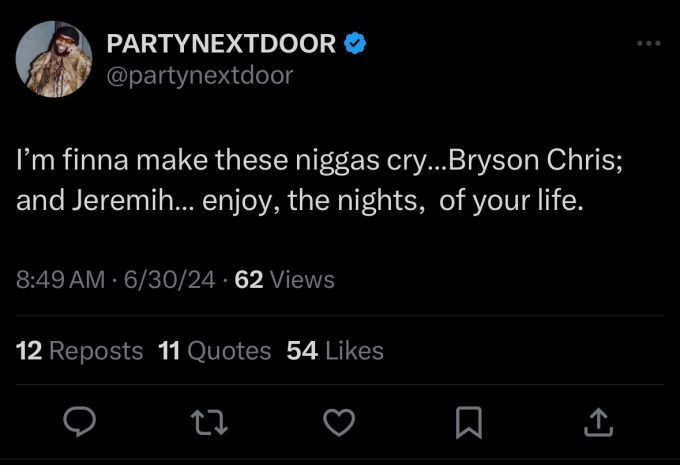Open the 62 Views analytics
This screenshot has width=680, height=465.
click(x=284, y=279)
